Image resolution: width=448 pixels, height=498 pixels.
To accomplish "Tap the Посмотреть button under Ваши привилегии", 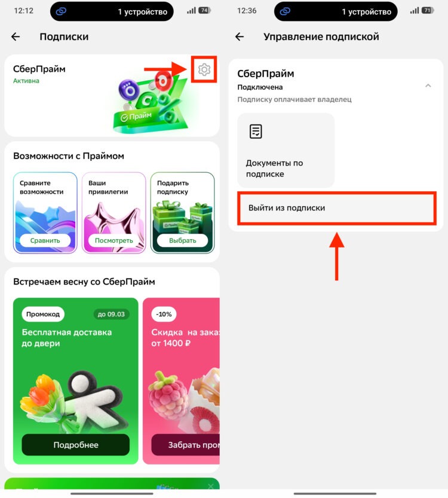I will click(x=114, y=240).
